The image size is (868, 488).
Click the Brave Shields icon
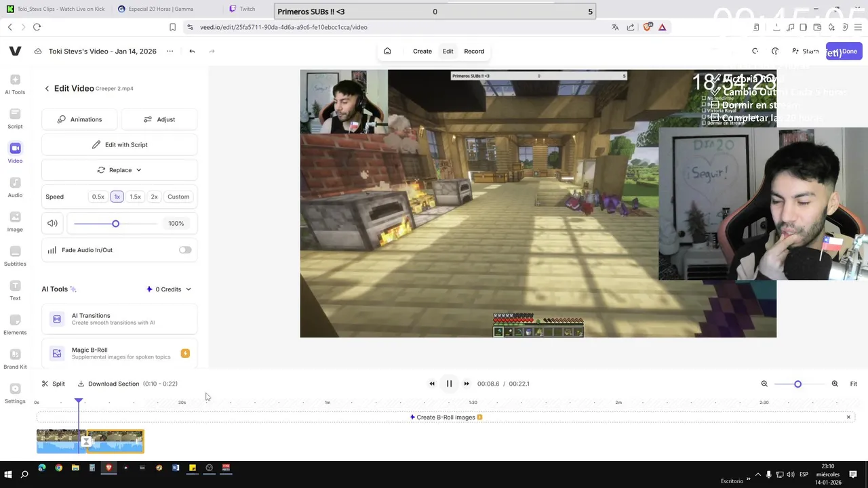(648, 27)
